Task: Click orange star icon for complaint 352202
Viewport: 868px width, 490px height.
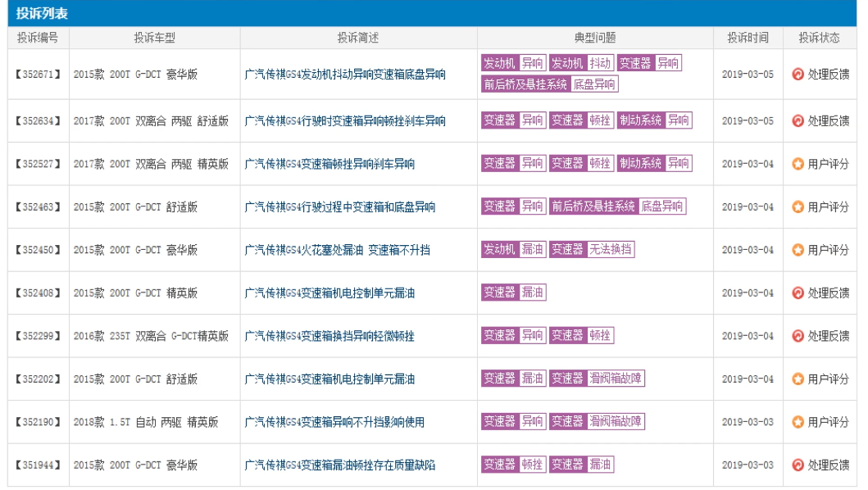Action: pos(798,379)
